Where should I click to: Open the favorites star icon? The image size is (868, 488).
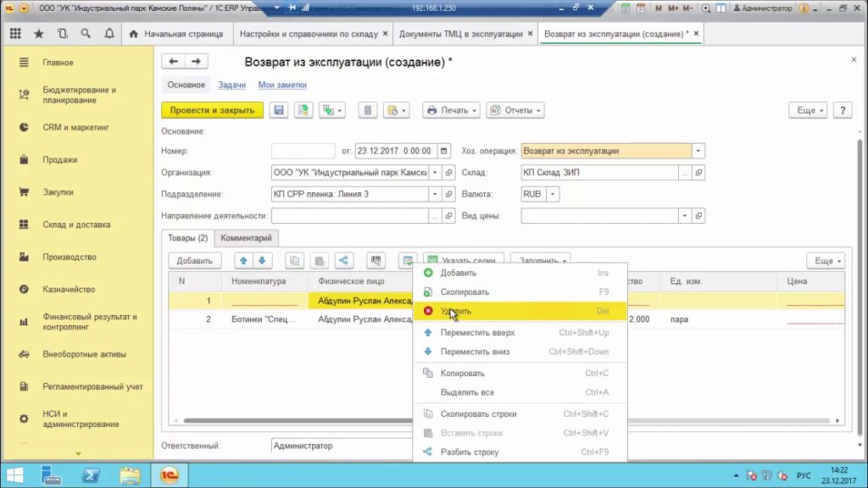point(39,34)
